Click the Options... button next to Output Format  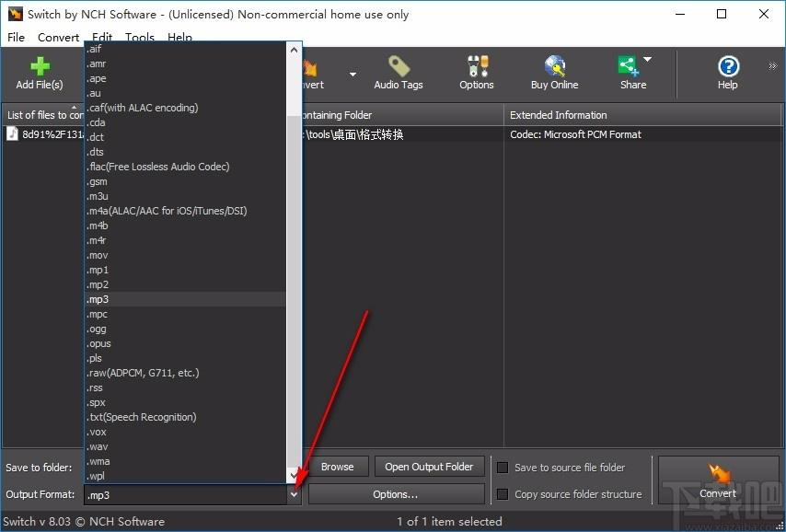[x=396, y=495]
